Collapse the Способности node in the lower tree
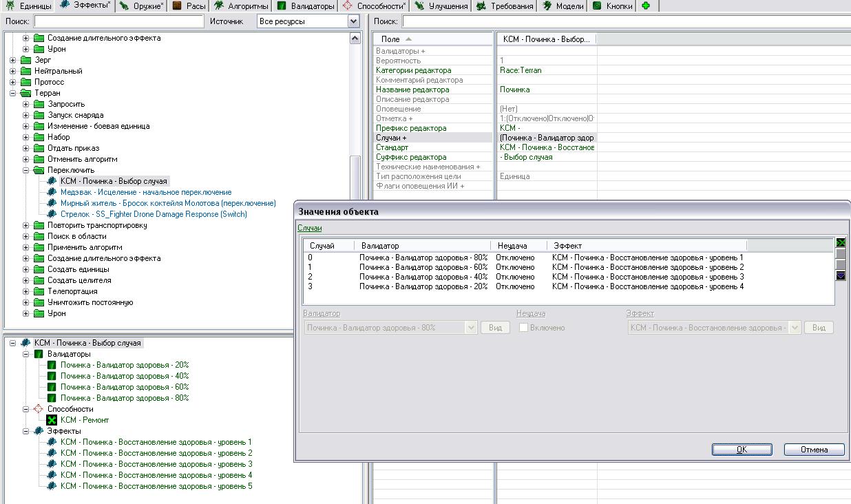The image size is (851, 504). [x=26, y=409]
